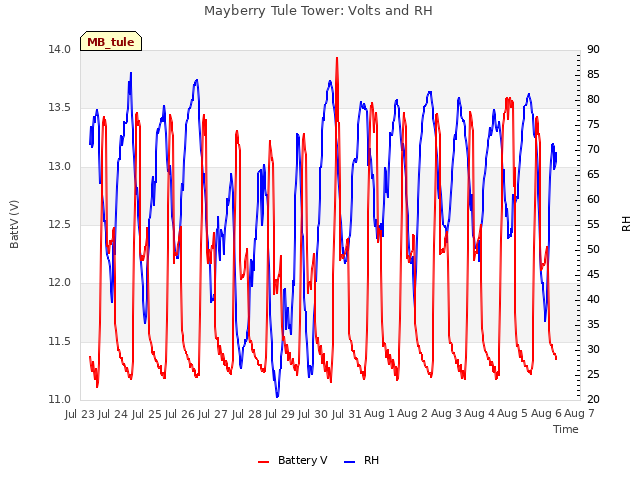Click the Aug 6 date tick label
This screenshot has width=640, height=480.
coord(546,413)
